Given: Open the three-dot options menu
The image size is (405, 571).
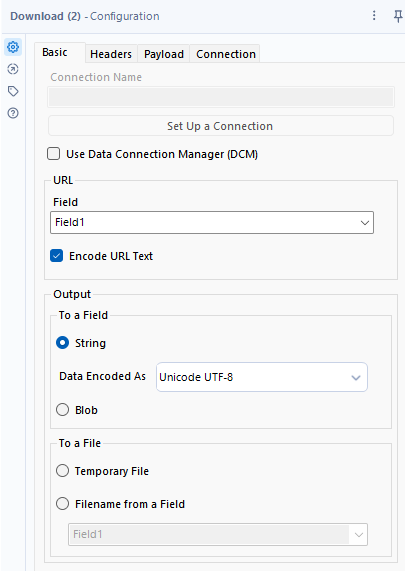Looking at the screenshot, I should pyautogui.click(x=374, y=15).
